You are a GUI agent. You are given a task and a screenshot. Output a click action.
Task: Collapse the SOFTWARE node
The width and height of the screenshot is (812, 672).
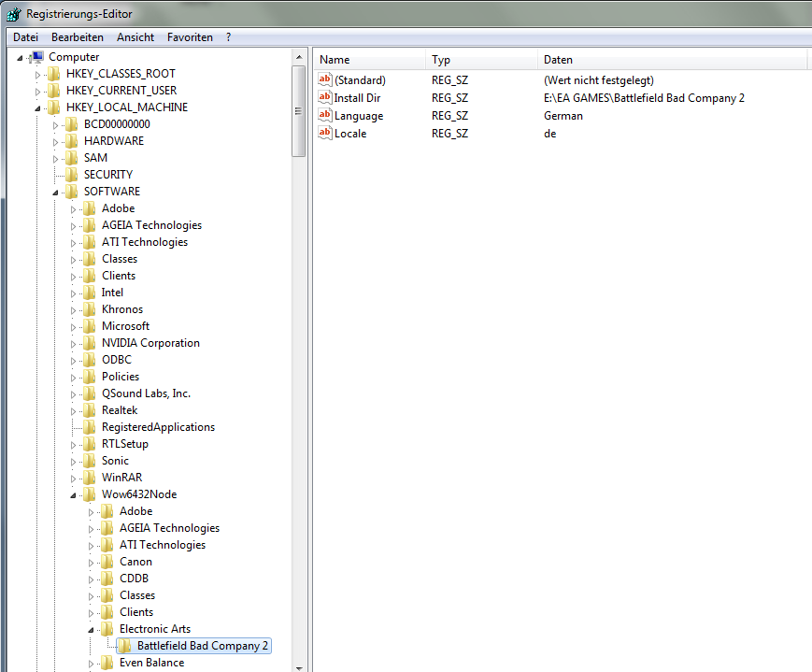(x=55, y=193)
